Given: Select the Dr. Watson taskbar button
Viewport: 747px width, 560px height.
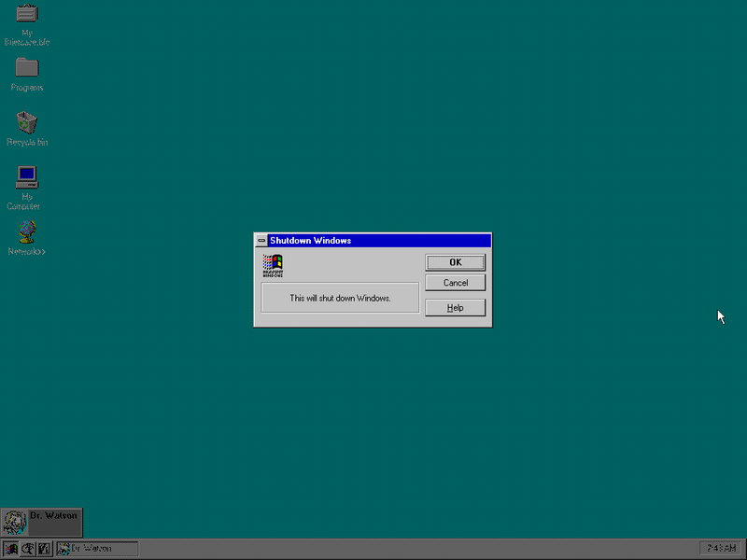Looking at the screenshot, I should pyautogui.click(x=97, y=549).
